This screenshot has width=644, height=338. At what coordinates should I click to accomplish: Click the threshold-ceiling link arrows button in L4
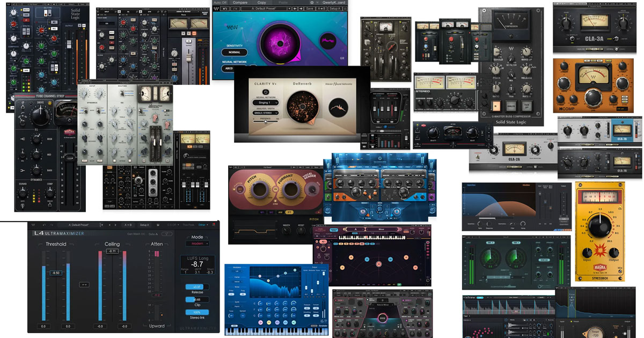84,284
